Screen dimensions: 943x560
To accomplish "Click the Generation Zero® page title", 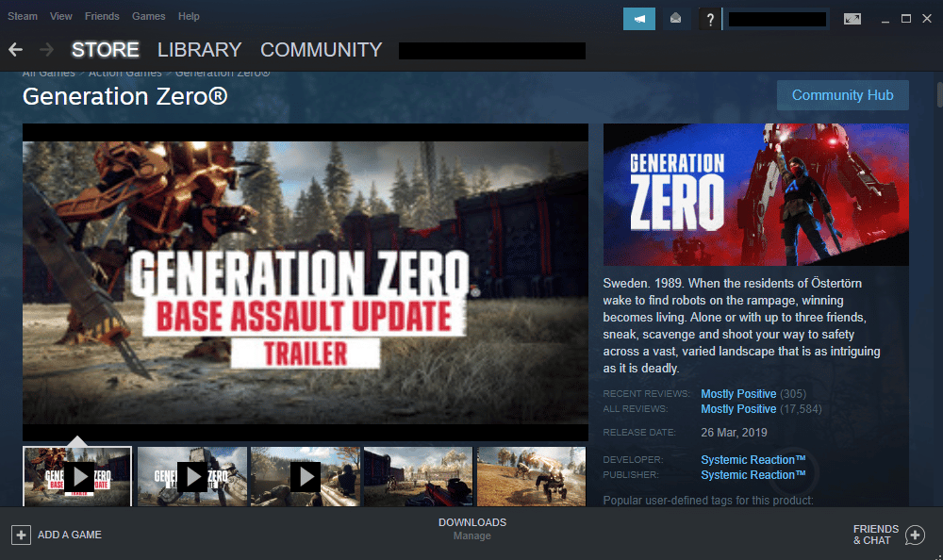I will [x=125, y=96].
